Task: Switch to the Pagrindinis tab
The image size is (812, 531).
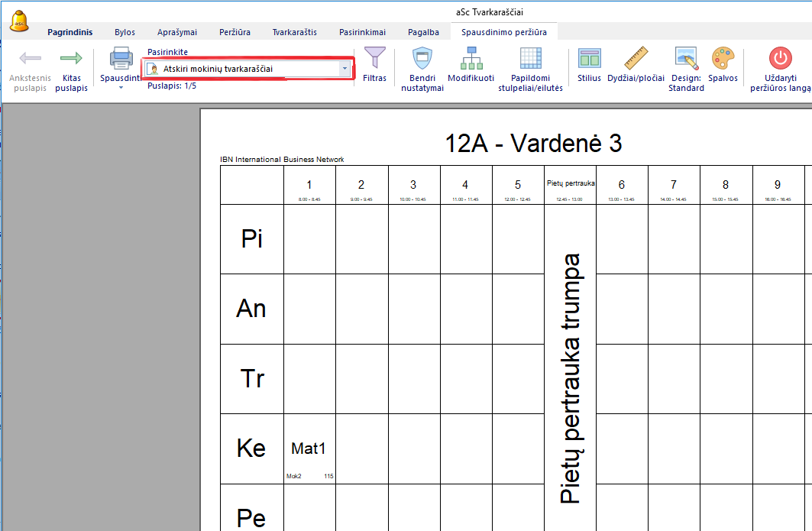Action: pos(70,32)
